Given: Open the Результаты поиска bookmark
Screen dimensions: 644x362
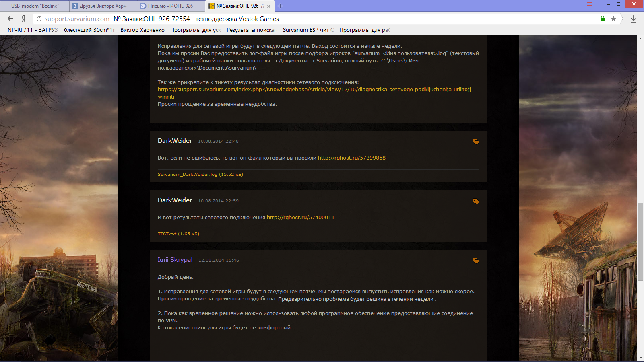Looking at the screenshot, I should tap(252, 30).
